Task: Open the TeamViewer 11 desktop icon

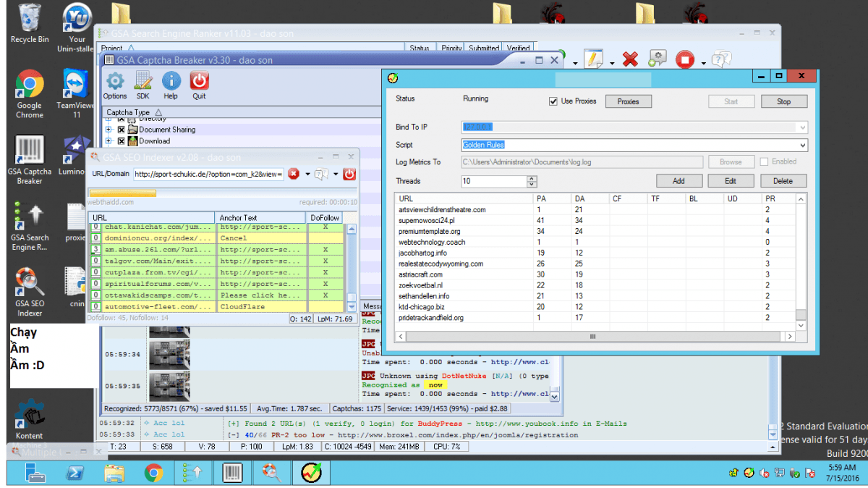Action: click(77, 95)
